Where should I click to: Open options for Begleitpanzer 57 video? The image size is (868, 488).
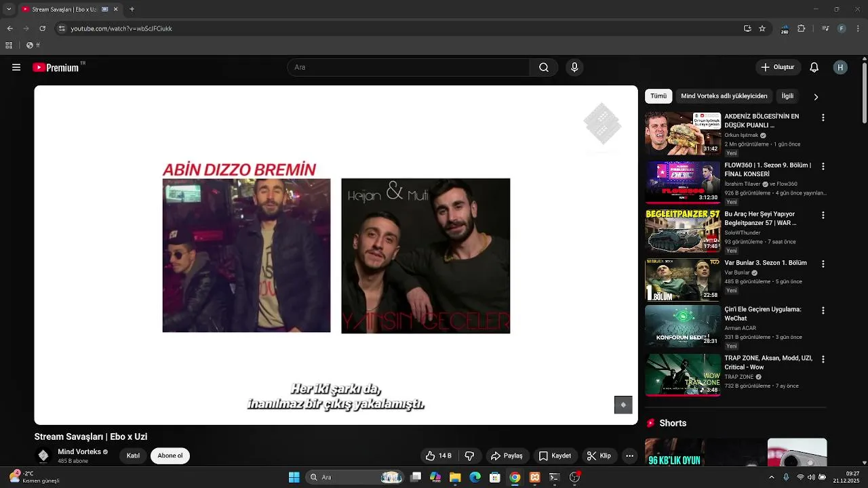(x=823, y=215)
